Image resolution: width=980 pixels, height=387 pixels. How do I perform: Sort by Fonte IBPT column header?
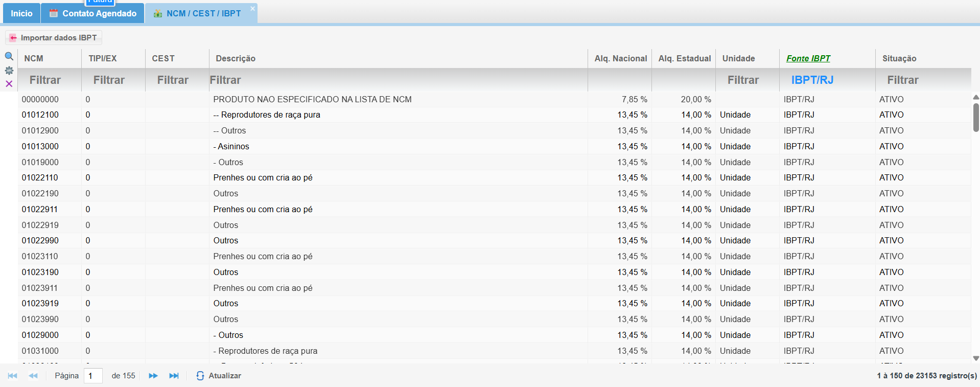pyautogui.click(x=808, y=58)
